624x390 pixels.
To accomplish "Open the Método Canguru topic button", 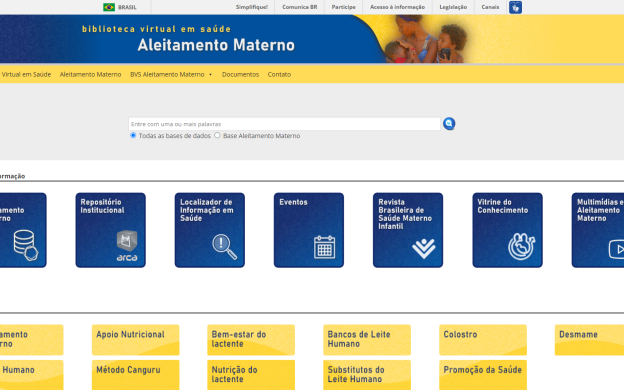I will [136, 375].
